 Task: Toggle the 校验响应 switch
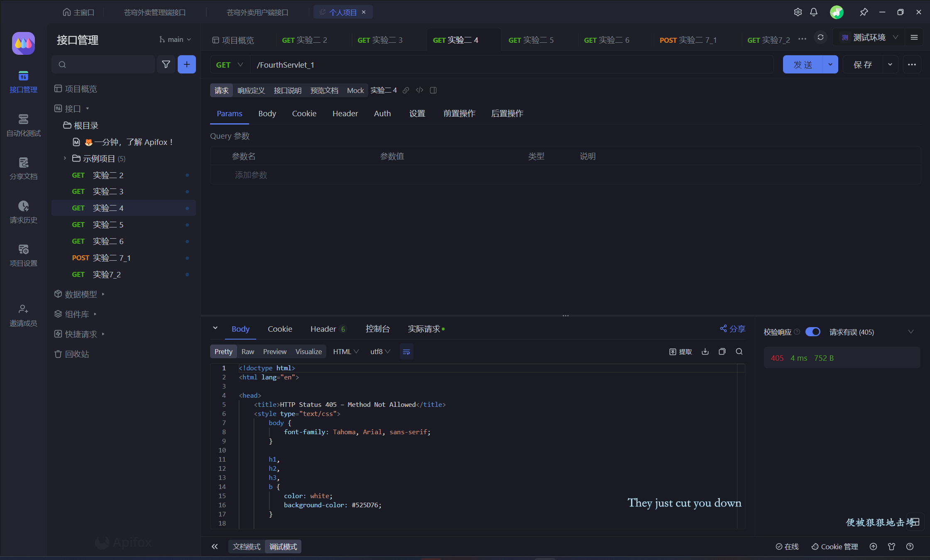click(x=813, y=332)
